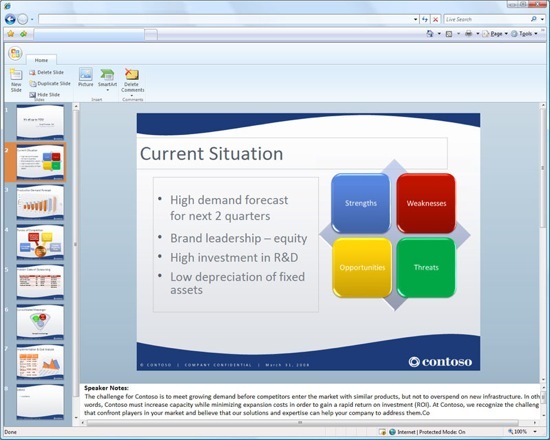
Task: Click into the Live Search box
Action: pos(487,19)
